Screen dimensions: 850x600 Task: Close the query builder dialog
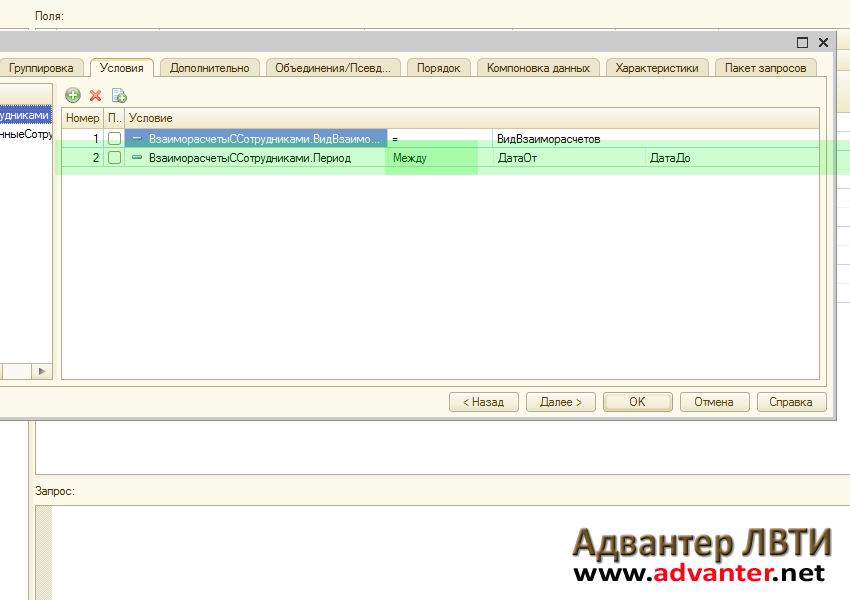[823, 43]
